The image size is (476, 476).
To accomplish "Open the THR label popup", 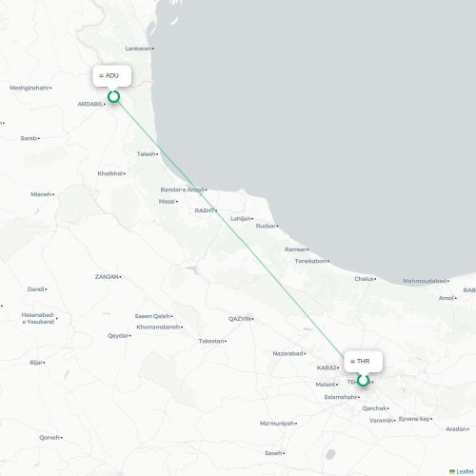I will pos(364,361).
